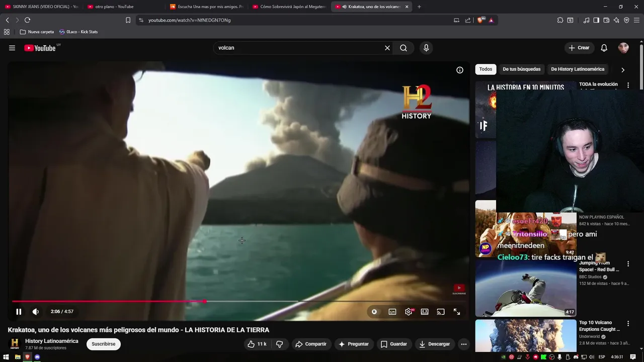Click the Descargar button
The width and height of the screenshot is (644, 362).
(435, 344)
